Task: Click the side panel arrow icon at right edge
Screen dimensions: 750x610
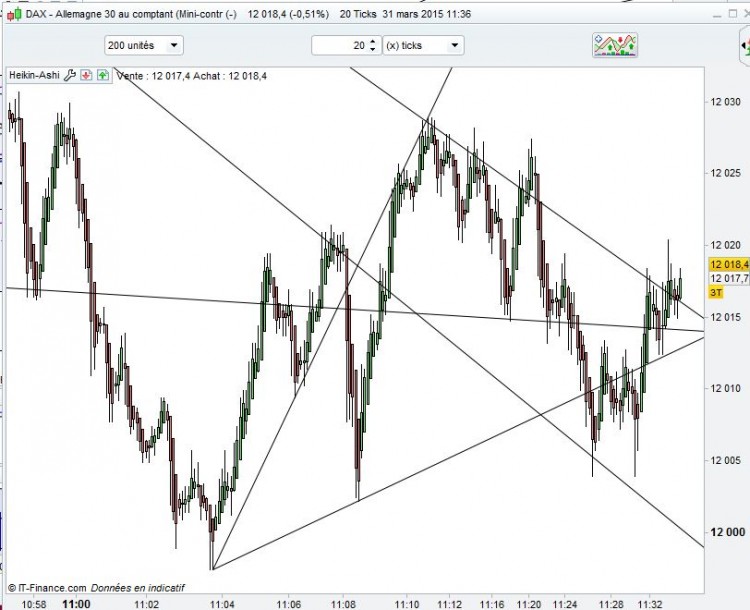Action: pos(744,45)
